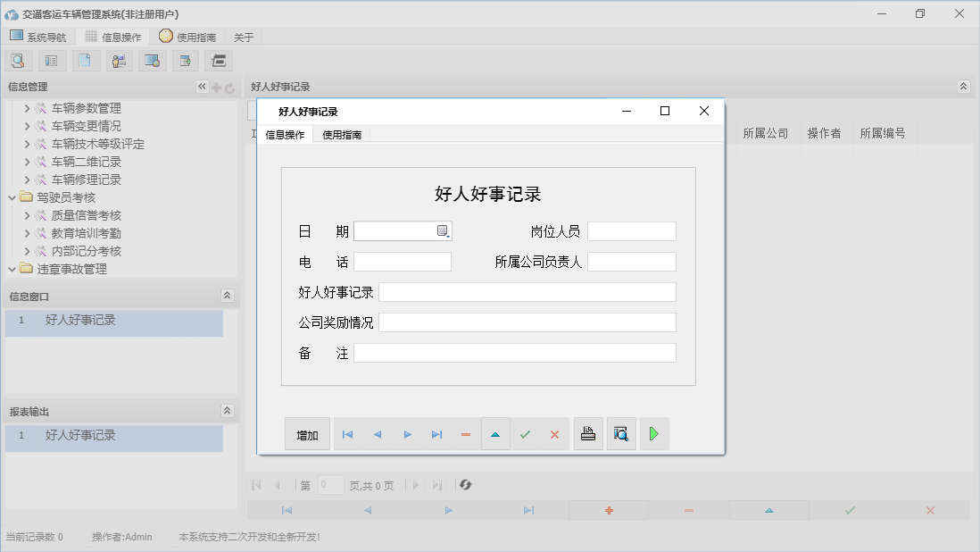Click the personnel management toolbar icon
The width and height of the screenshot is (980, 552).
[118, 60]
